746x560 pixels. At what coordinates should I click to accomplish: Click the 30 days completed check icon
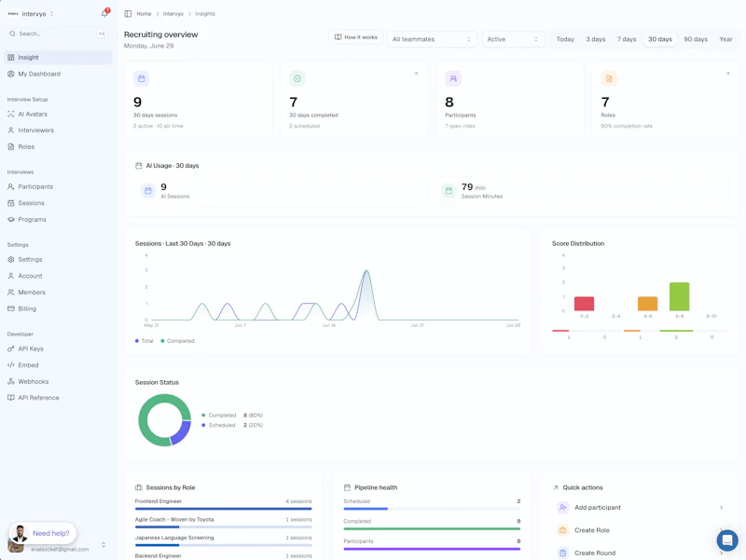click(x=297, y=79)
